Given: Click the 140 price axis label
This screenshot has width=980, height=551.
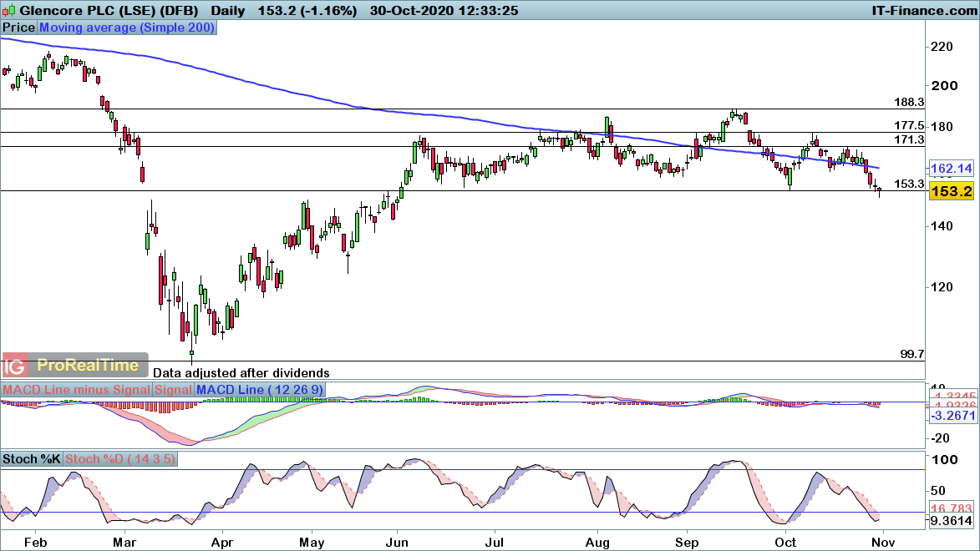Looking at the screenshot, I should pyautogui.click(x=942, y=226).
